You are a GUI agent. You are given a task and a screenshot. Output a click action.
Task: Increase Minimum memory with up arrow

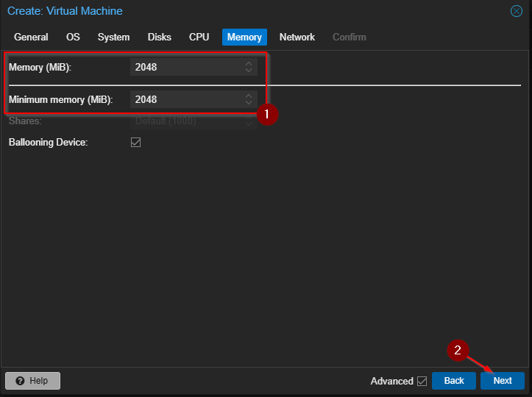pyautogui.click(x=249, y=96)
